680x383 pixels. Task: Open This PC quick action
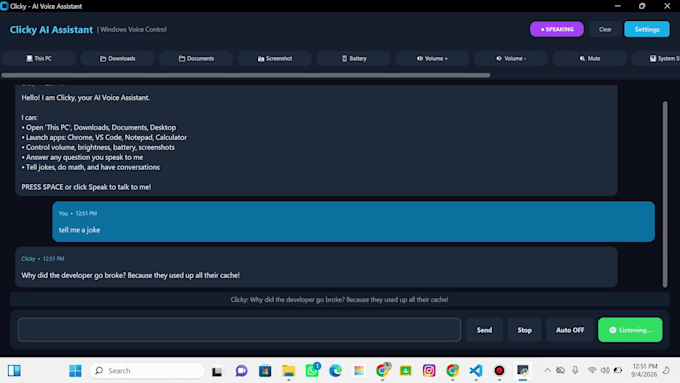[x=39, y=59]
